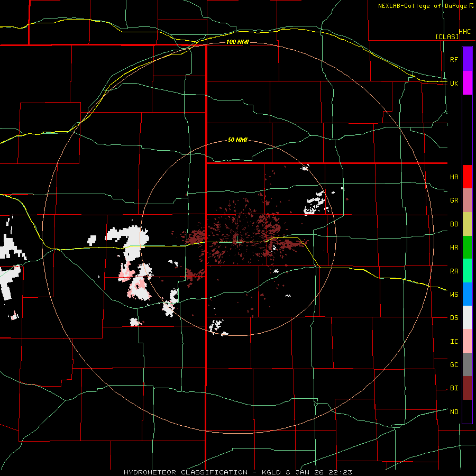
Task: Click the 100 NMI range ring label
Action: (x=237, y=42)
